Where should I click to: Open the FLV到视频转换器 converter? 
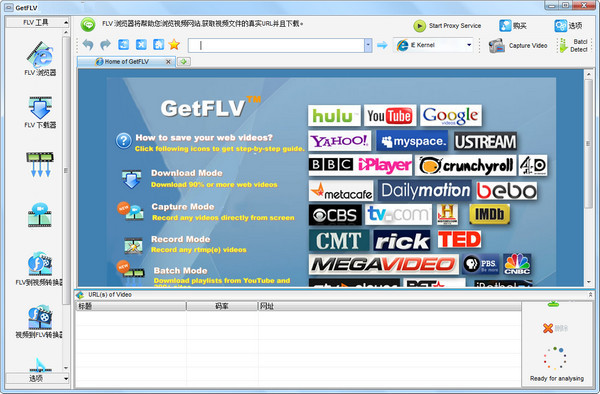click(x=40, y=269)
